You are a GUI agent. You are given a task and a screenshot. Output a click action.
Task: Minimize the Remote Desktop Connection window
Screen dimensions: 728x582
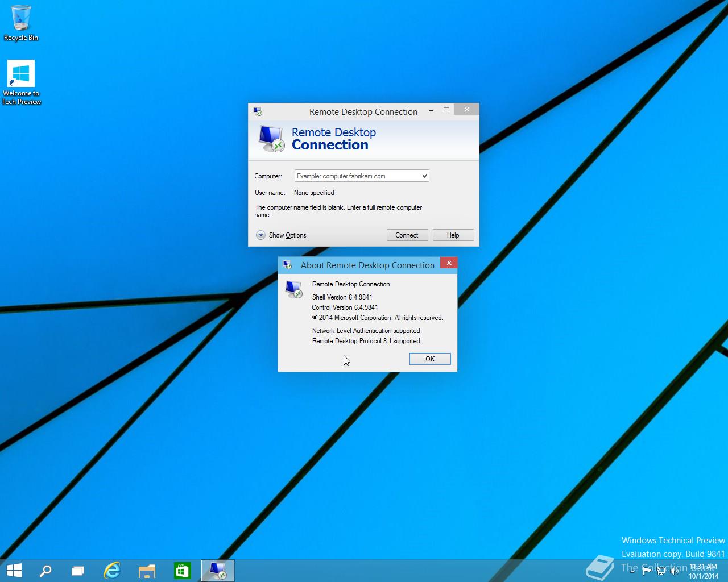pyautogui.click(x=431, y=110)
